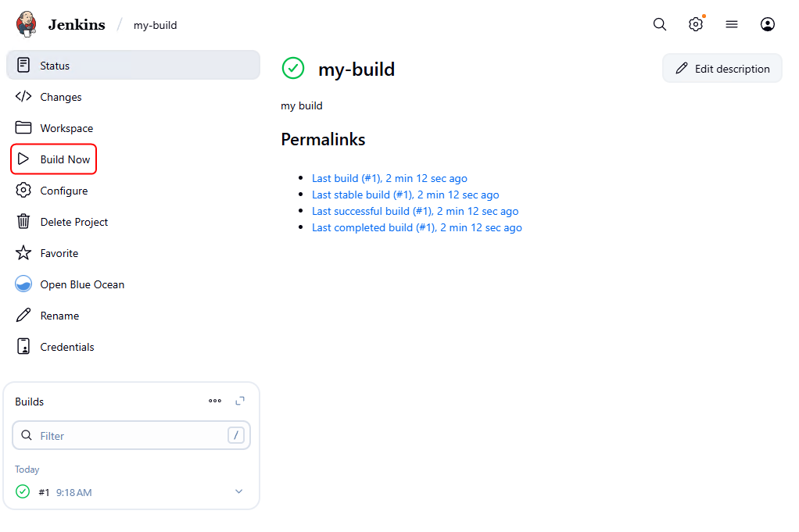Image resolution: width=799 pixels, height=532 pixels.
Task: Click the Delete Project trash icon
Action: (23, 222)
